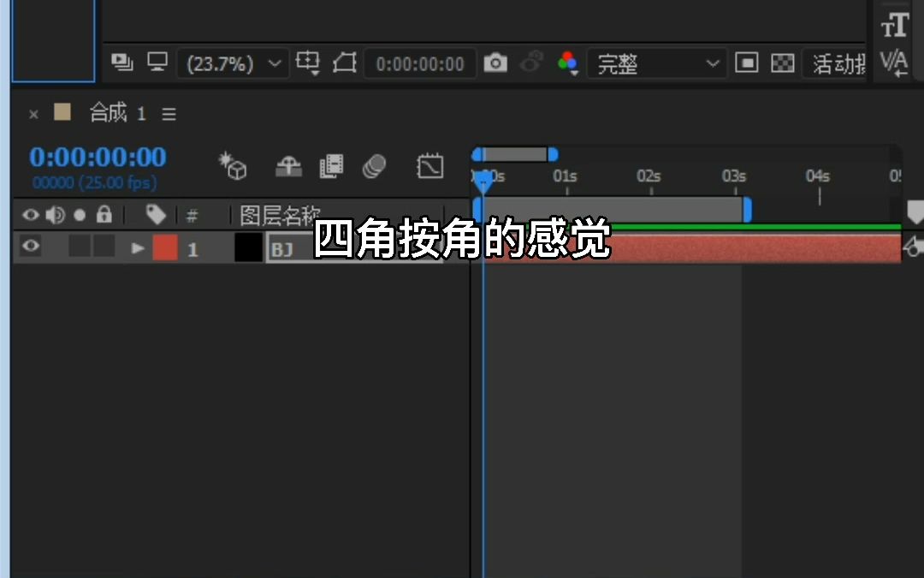Lock the BJ layer
The image size is (924, 578).
104,247
